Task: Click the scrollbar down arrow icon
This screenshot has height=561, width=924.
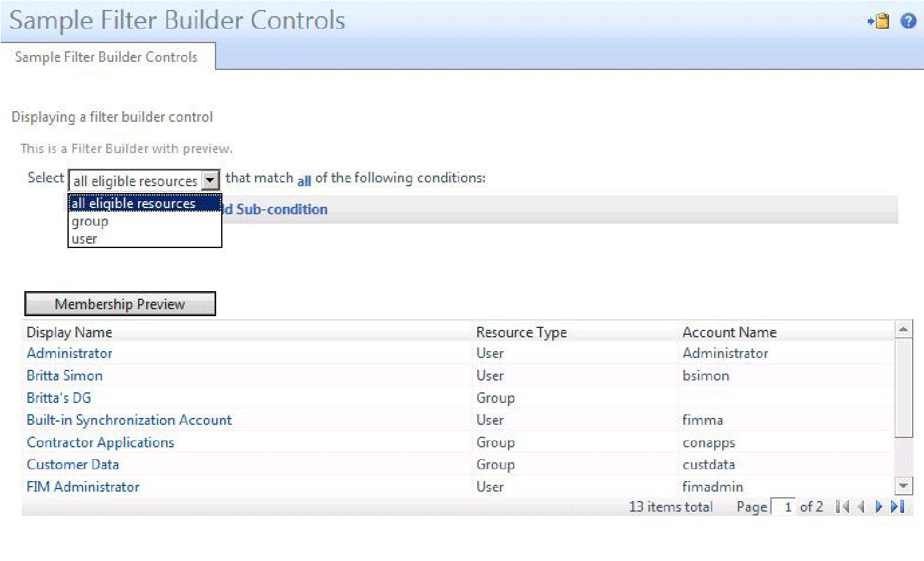Action: 902,485
